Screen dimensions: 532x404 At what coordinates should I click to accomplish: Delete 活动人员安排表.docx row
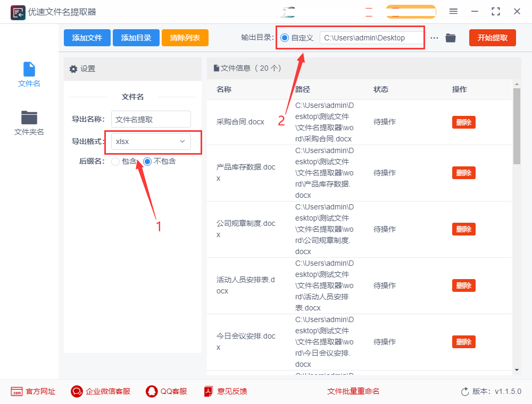463,285
